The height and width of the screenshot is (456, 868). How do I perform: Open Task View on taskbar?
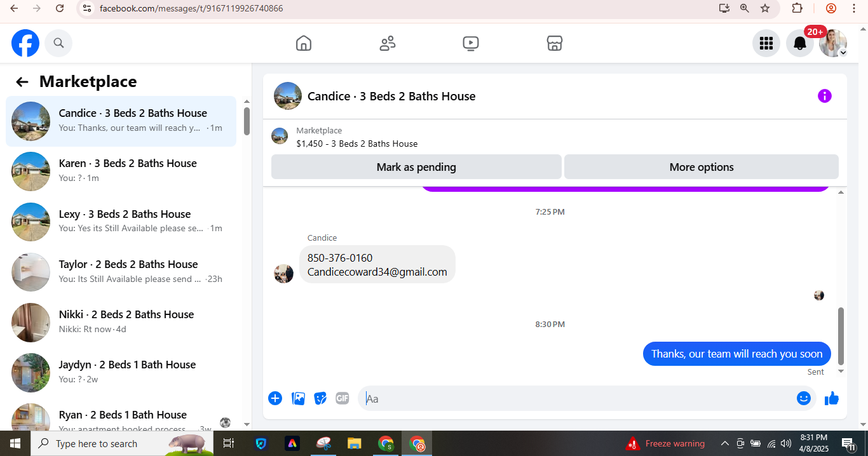[x=229, y=443]
